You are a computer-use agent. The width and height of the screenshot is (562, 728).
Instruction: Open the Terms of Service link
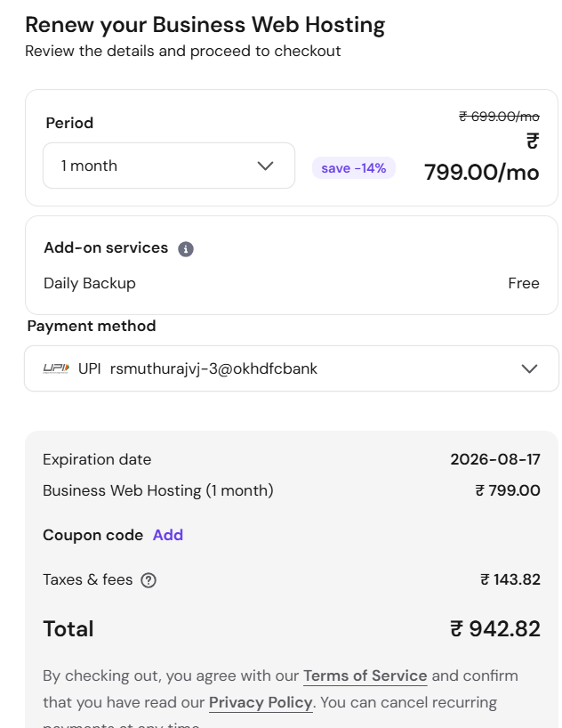pyautogui.click(x=365, y=675)
